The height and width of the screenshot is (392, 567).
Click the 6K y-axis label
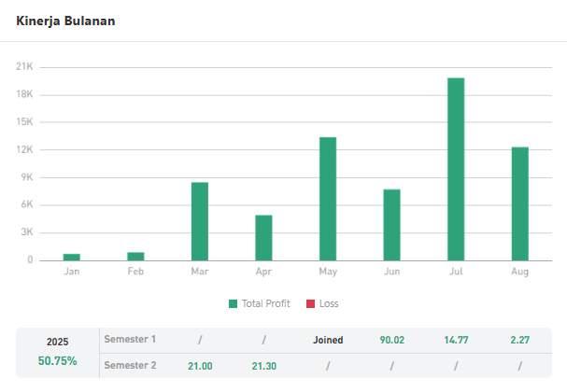coord(27,204)
